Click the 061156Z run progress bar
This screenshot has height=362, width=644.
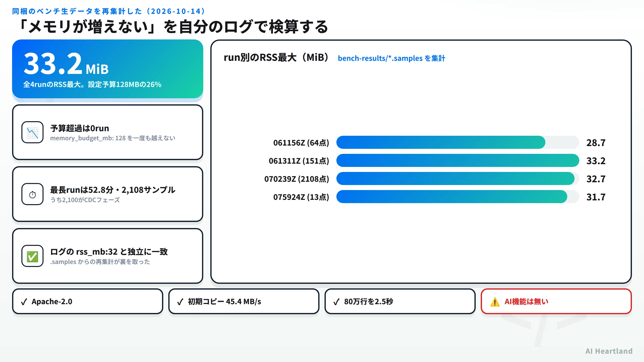(458, 142)
